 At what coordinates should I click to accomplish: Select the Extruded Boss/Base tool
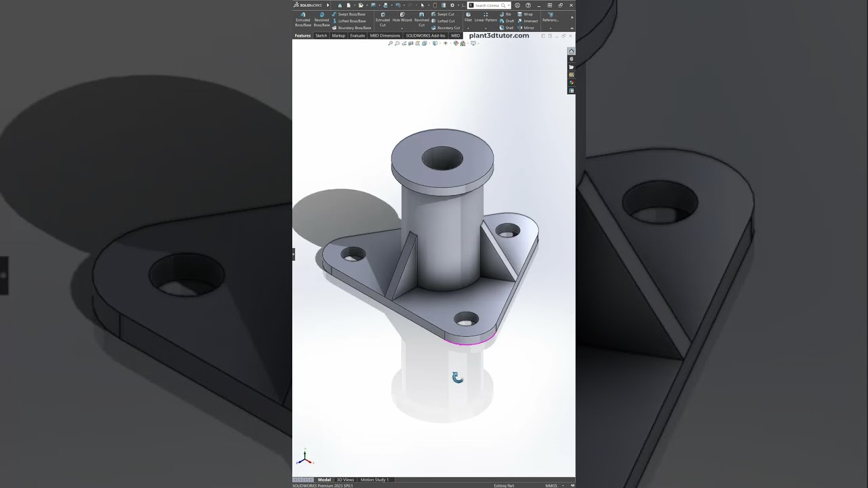303,20
